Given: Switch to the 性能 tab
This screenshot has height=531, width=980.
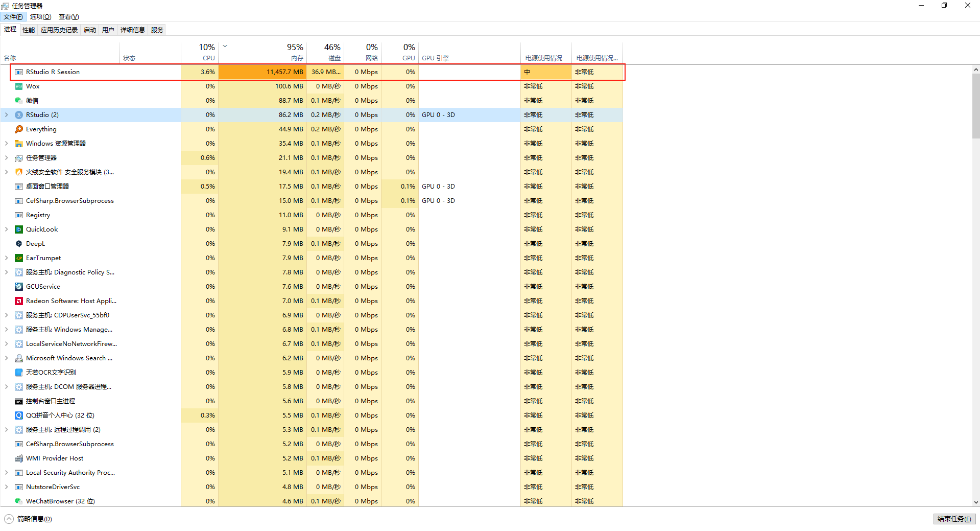Looking at the screenshot, I should (x=29, y=30).
